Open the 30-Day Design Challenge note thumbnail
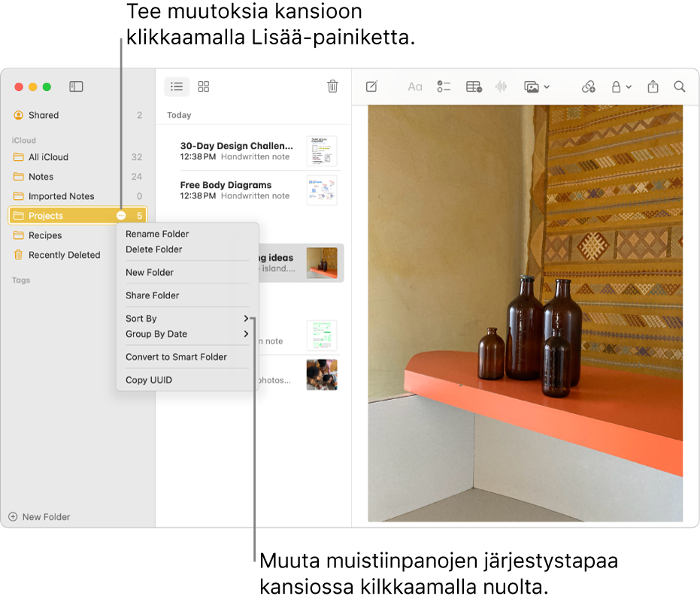This screenshot has height=602, width=700. (322, 151)
